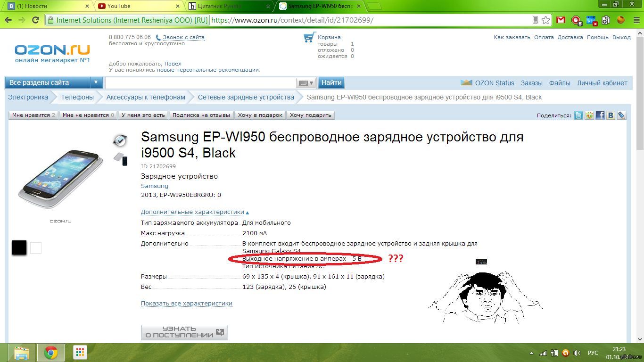Screen dimensions: 644x362
Task: Show hidden tray icons arrow
Action: click(x=532, y=353)
